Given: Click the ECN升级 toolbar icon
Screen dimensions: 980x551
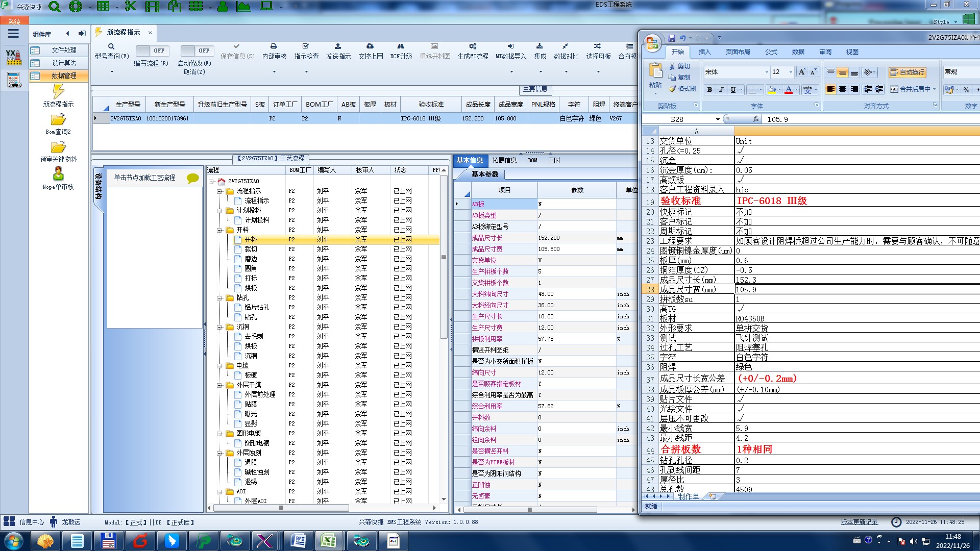Looking at the screenshot, I should pos(401,46).
